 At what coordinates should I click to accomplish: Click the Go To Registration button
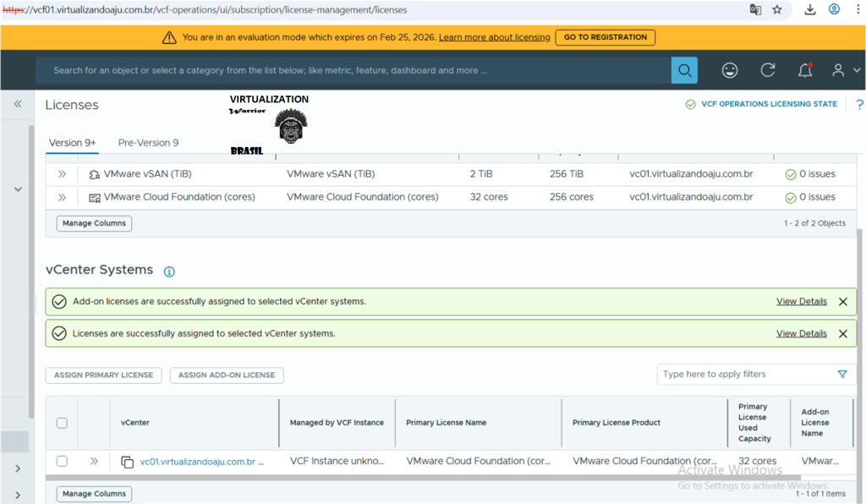point(605,37)
